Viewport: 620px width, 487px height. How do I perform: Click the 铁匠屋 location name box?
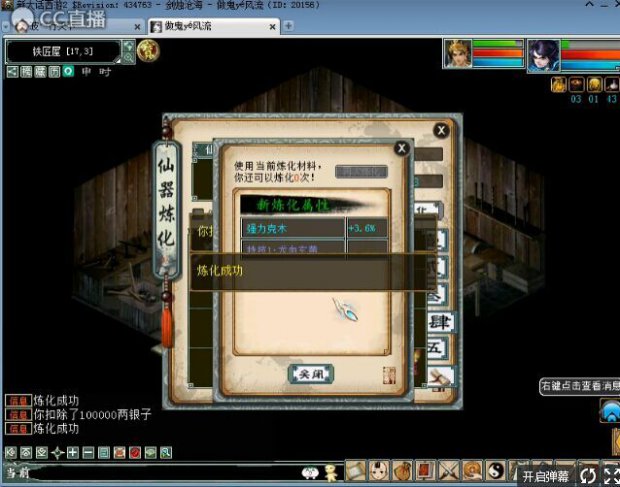click(63, 51)
